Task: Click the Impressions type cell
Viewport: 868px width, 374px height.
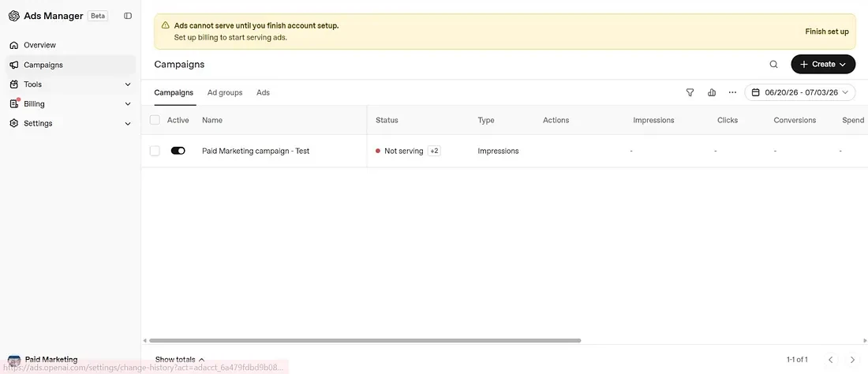Action: tap(498, 151)
